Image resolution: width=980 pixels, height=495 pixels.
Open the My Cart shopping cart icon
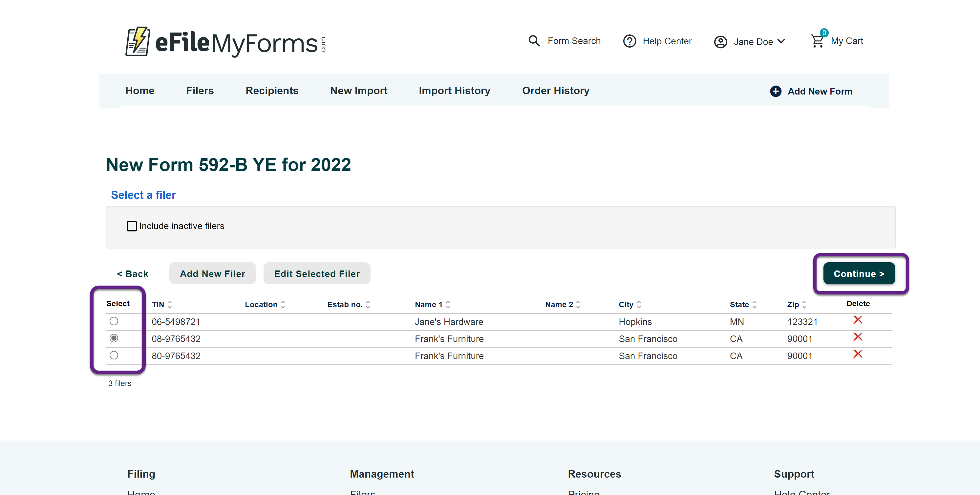pyautogui.click(x=817, y=41)
